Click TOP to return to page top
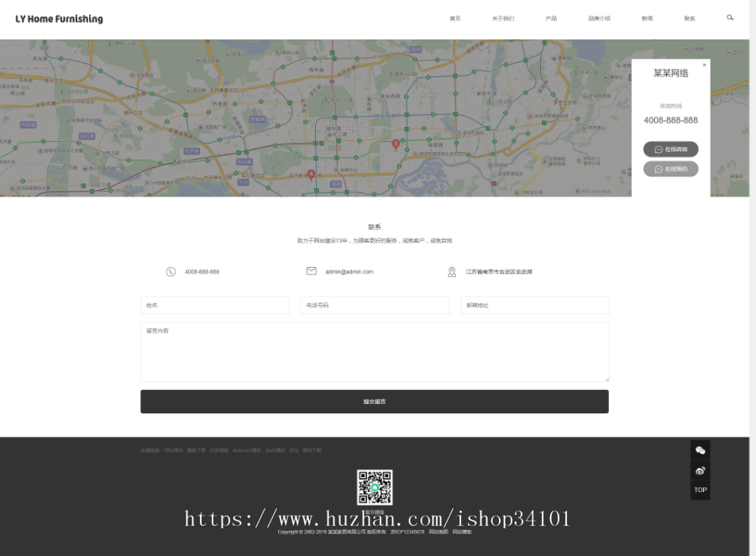756x556 pixels. click(x=700, y=490)
